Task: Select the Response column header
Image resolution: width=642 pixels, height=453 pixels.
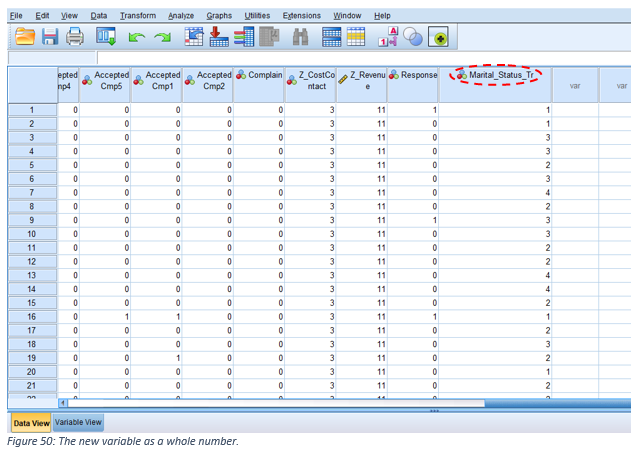Action: click(413, 75)
